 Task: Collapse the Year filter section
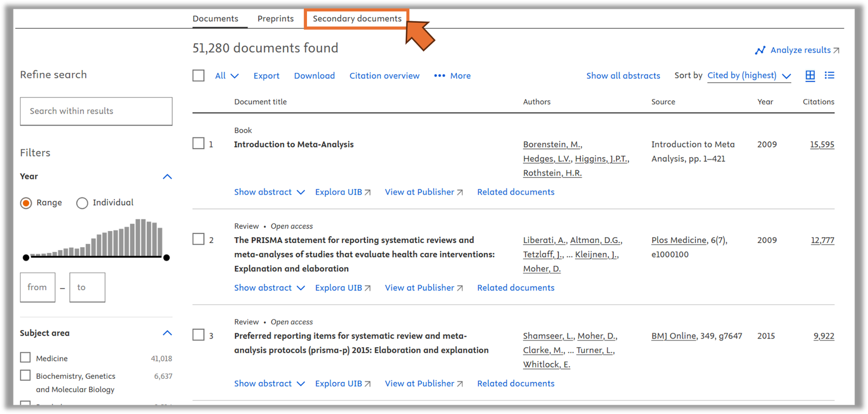click(x=167, y=177)
